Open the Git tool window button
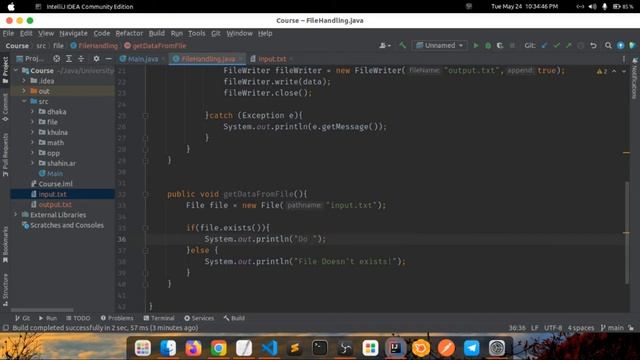 [22, 318]
